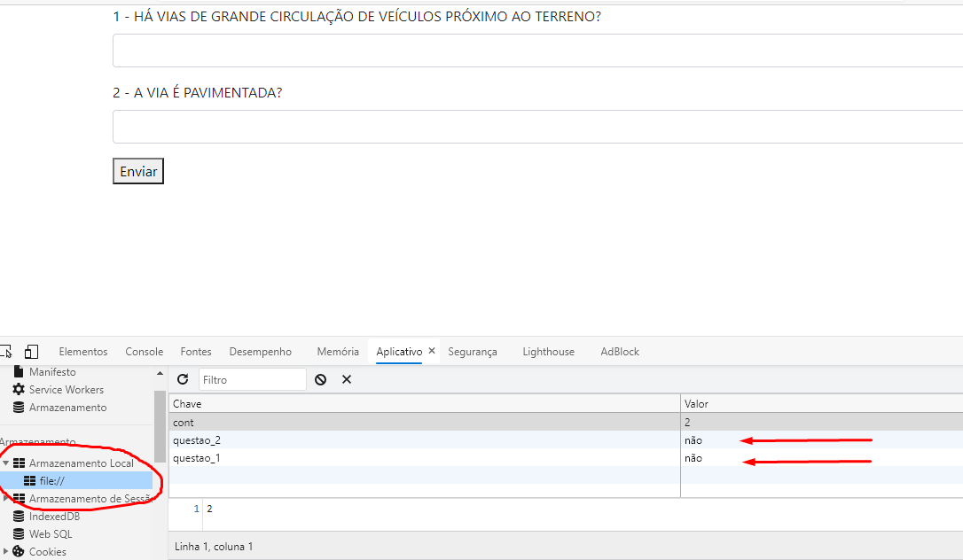The image size is (963, 560).
Task: Switch to the AdBlock tab
Action: [620, 352]
